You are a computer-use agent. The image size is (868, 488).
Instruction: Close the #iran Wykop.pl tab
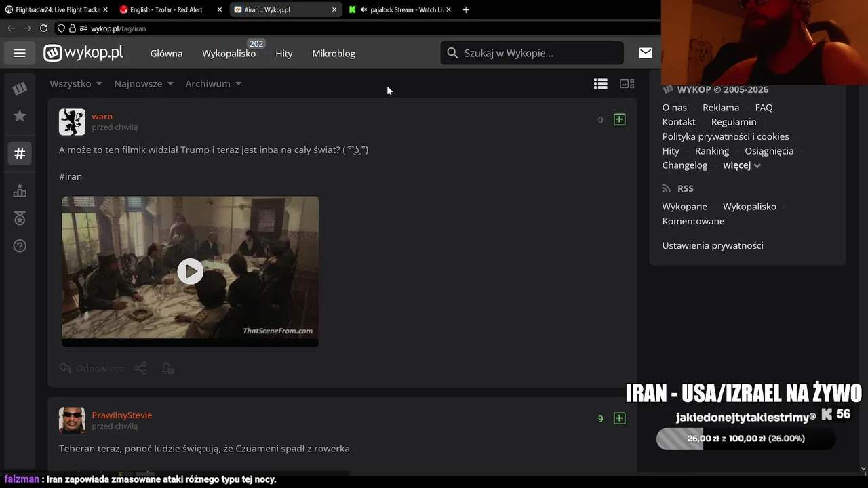pos(334,9)
